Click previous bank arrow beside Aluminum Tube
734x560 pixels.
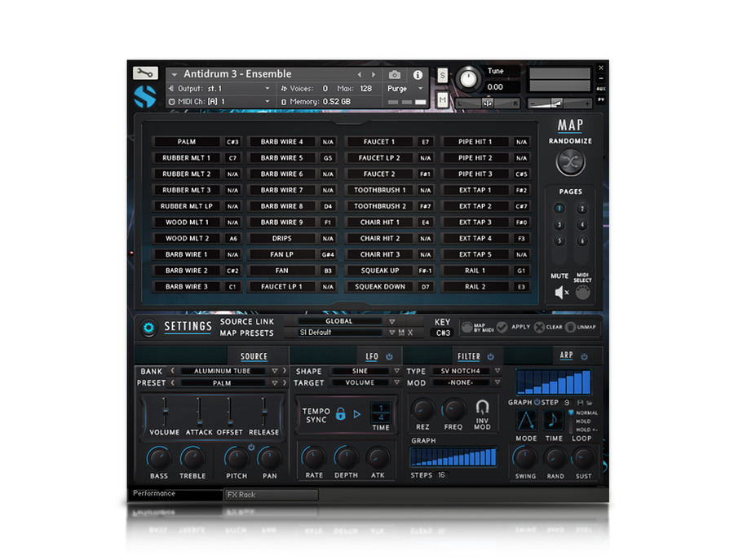pos(173,371)
